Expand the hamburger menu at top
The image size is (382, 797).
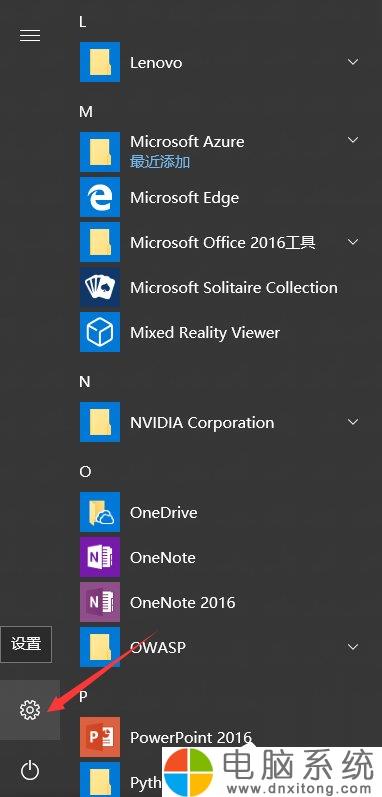(x=29, y=35)
